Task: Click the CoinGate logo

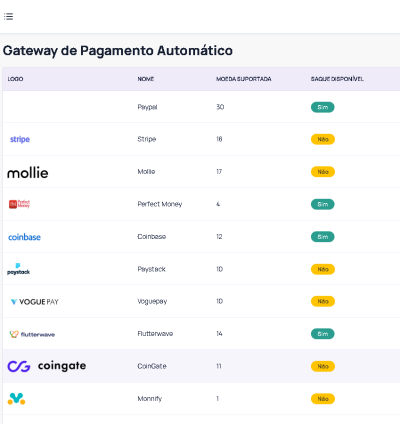Action: click(47, 366)
